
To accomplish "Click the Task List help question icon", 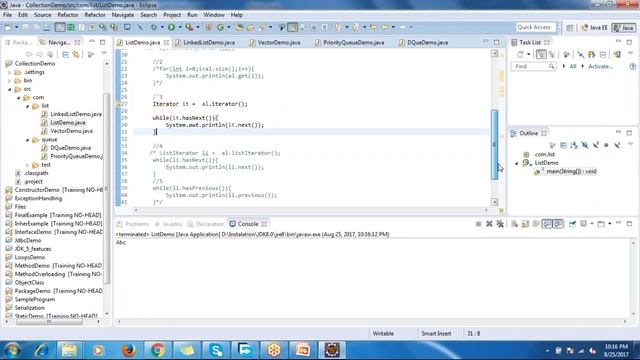I will click(x=633, y=66).
